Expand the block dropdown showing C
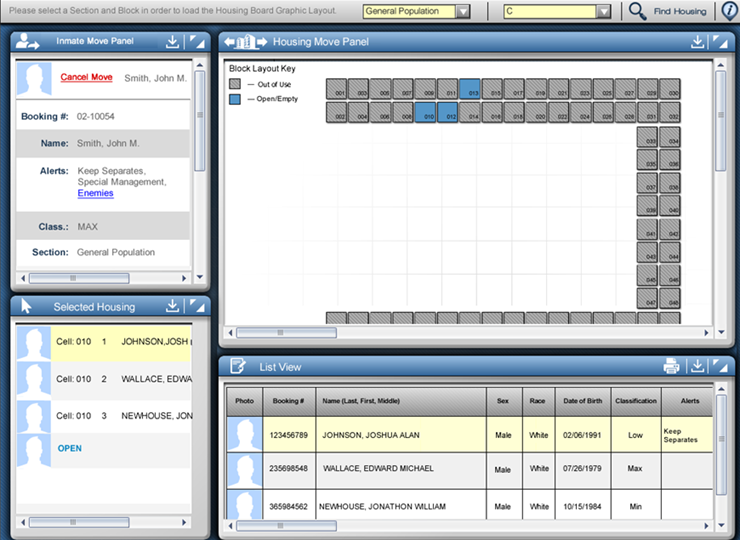This screenshot has width=740, height=540. click(603, 11)
